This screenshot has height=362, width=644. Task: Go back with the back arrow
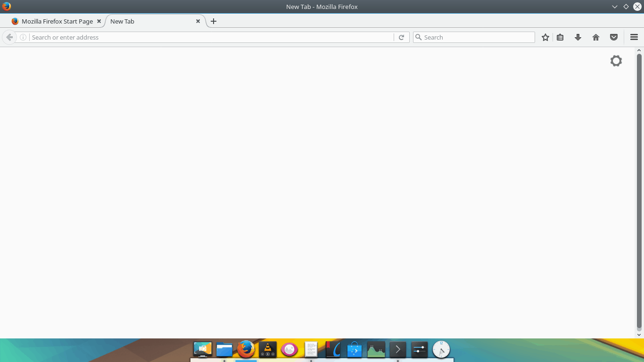(9, 37)
